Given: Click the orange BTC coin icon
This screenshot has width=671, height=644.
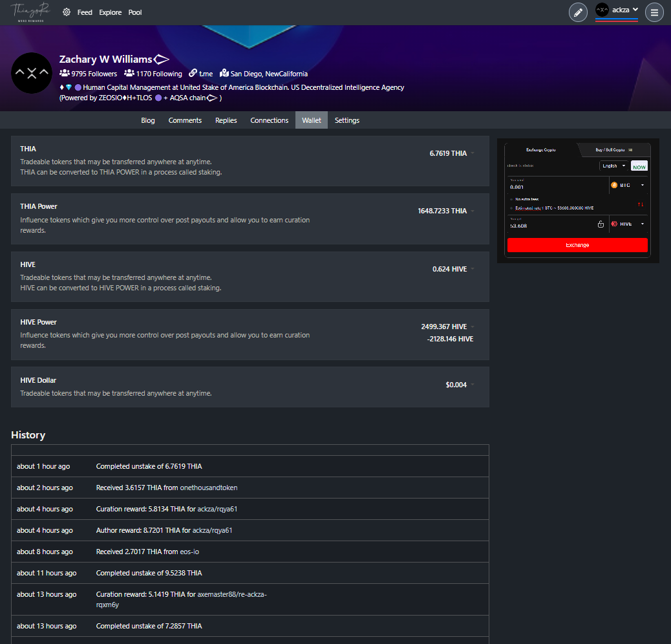Looking at the screenshot, I should pos(614,186).
